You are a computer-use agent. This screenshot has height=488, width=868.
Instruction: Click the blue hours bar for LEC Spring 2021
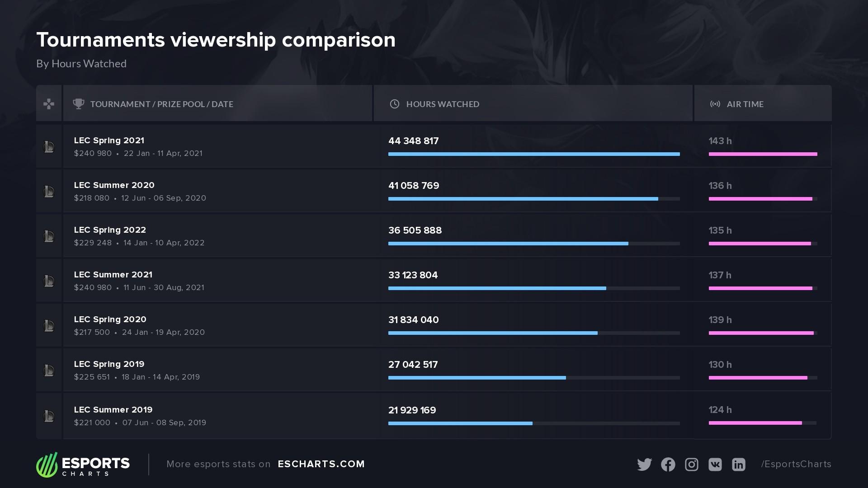coord(533,154)
